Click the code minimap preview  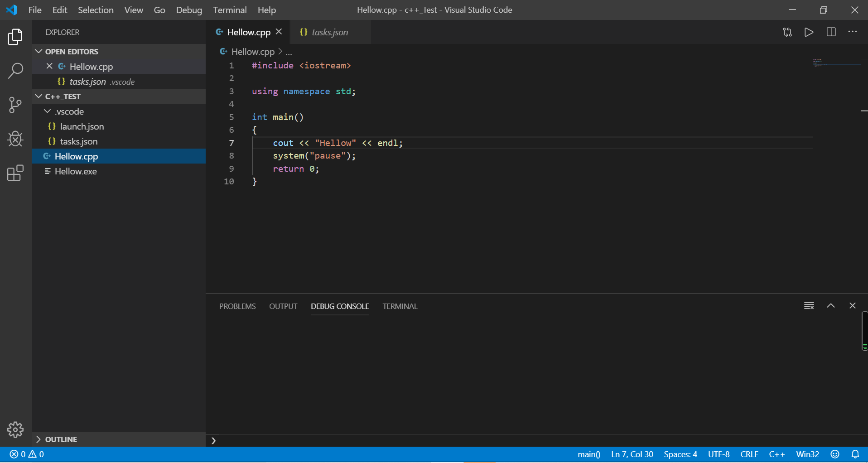pyautogui.click(x=836, y=63)
